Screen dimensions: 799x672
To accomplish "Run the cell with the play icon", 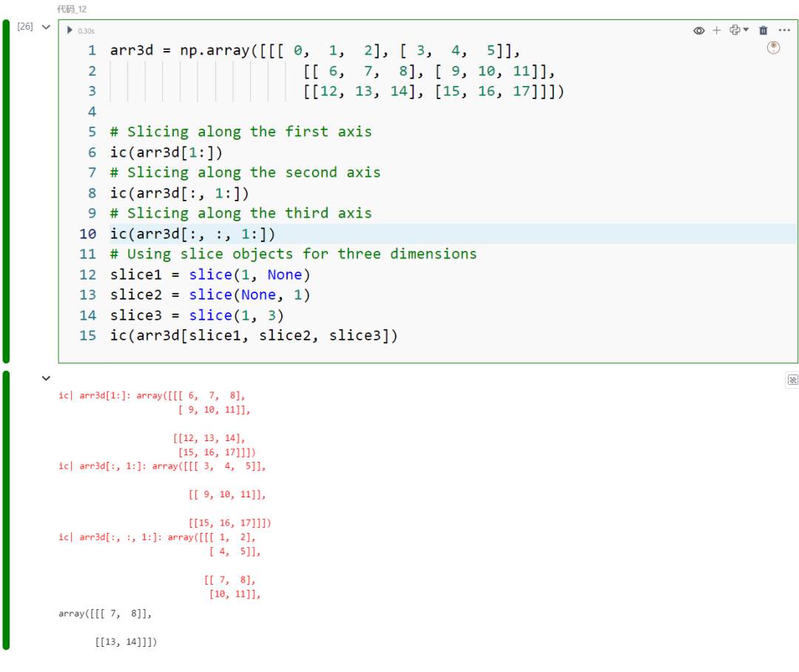I will (70, 30).
